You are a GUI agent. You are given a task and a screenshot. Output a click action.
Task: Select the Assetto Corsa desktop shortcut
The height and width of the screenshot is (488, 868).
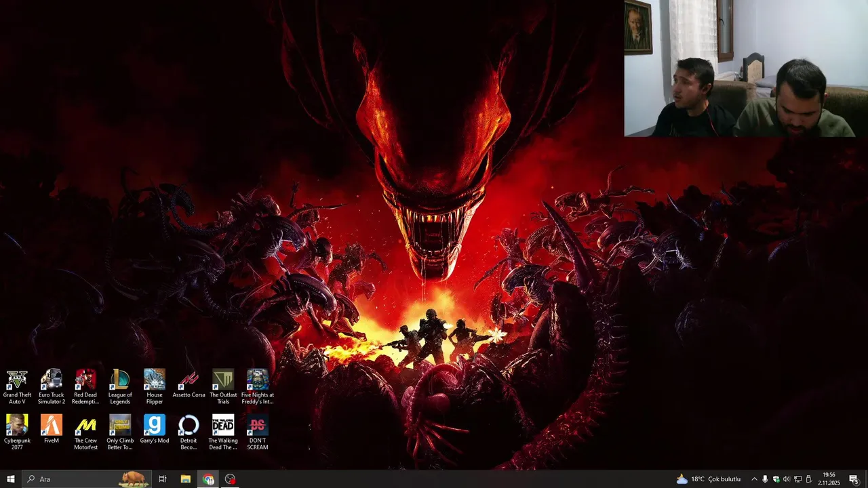[189, 384]
